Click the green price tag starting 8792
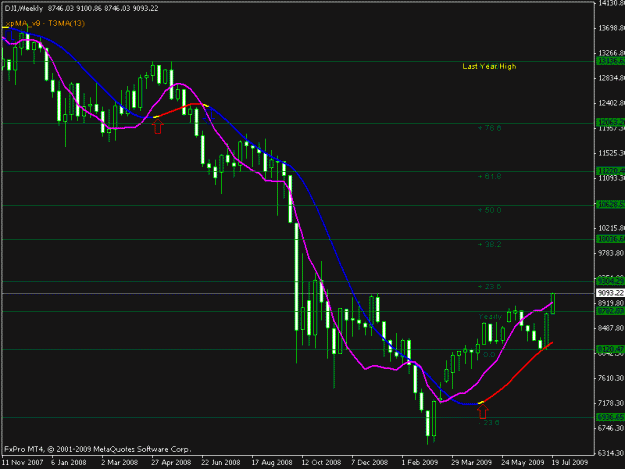 tap(610, 311)
